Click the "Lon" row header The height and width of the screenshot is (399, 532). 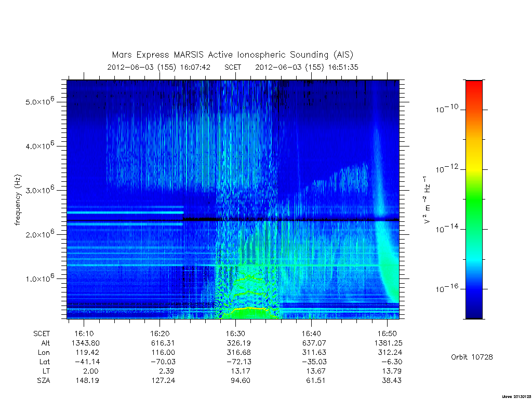[44, 353]
